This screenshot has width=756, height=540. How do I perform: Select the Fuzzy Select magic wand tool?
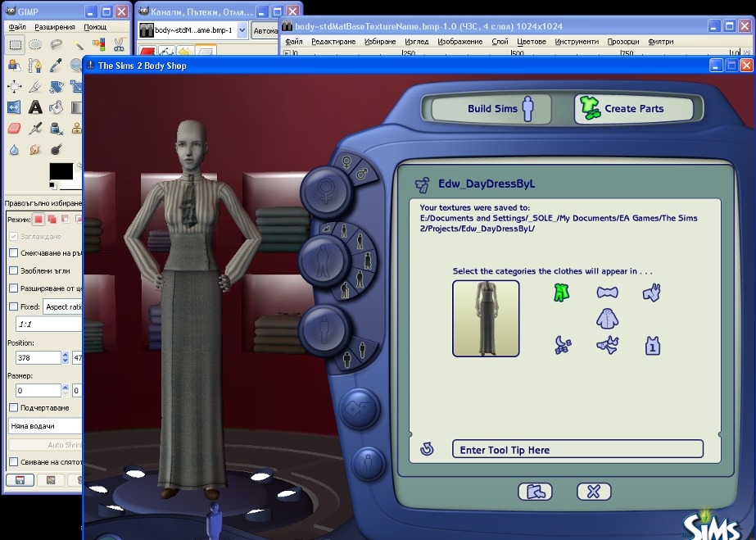77,45
